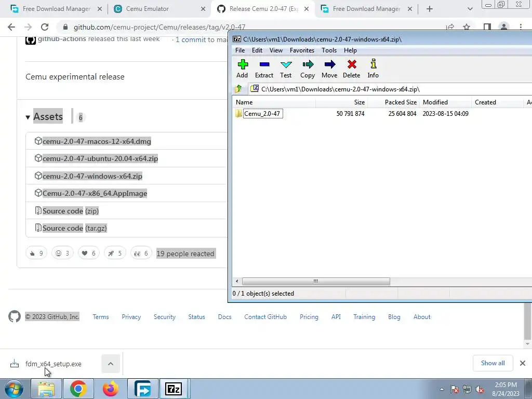The width and height of the screenshot is (532, 399).
Task: Click the rocket reaction with 5
Action: click(x=115, y=253)
